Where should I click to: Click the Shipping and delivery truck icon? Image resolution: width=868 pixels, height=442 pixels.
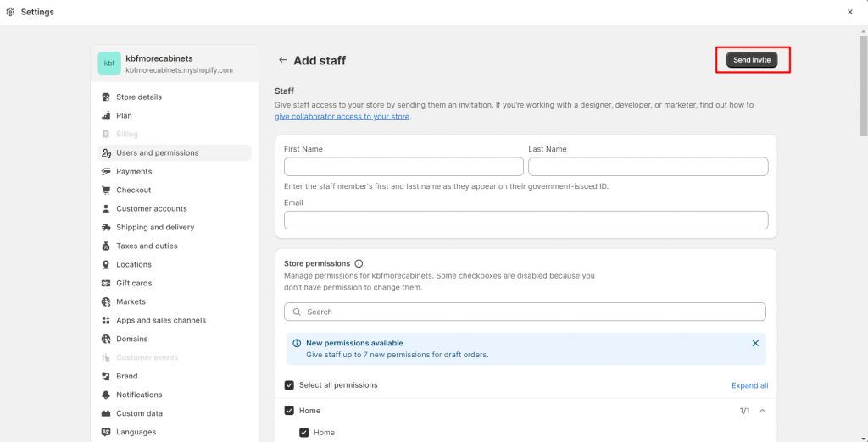[106, 228]
